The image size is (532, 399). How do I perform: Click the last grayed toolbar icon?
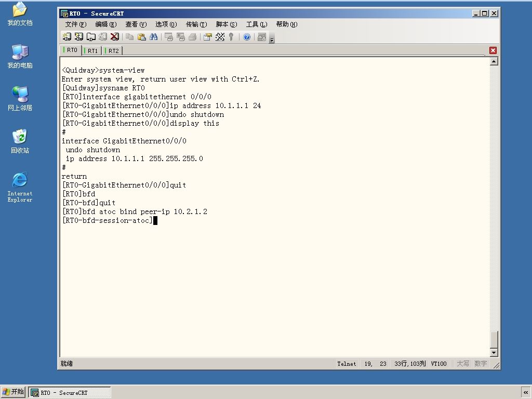[262, 37]
